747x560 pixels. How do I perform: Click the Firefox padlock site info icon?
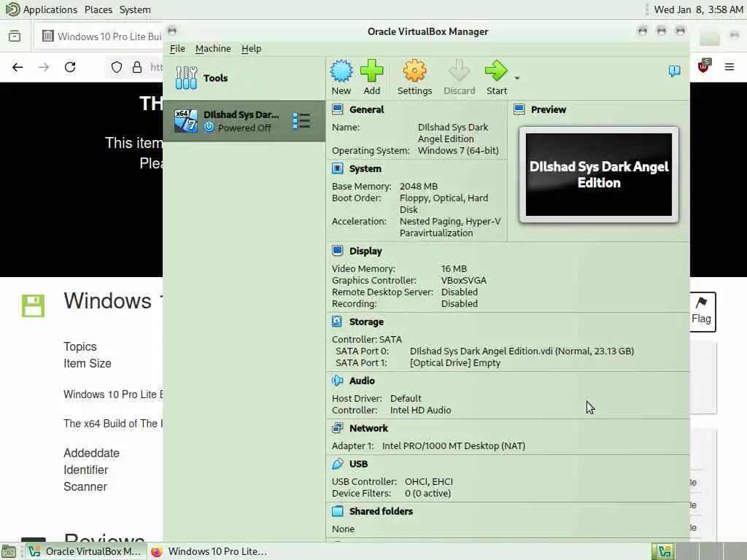click(x=137, y=67)
